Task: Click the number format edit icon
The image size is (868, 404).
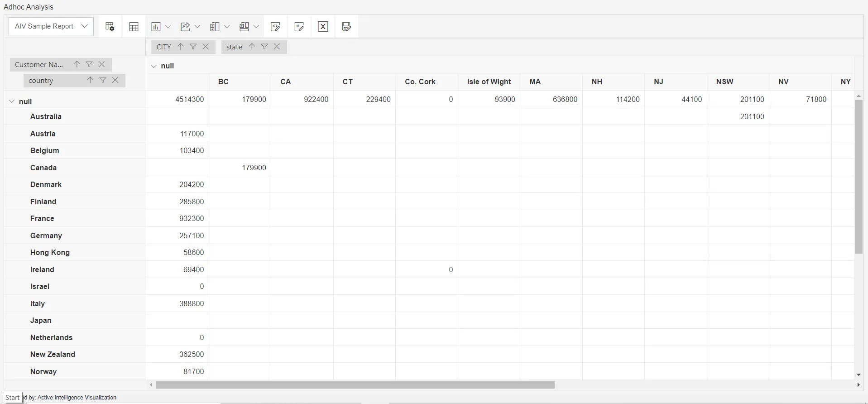Action: coord(299,27)
